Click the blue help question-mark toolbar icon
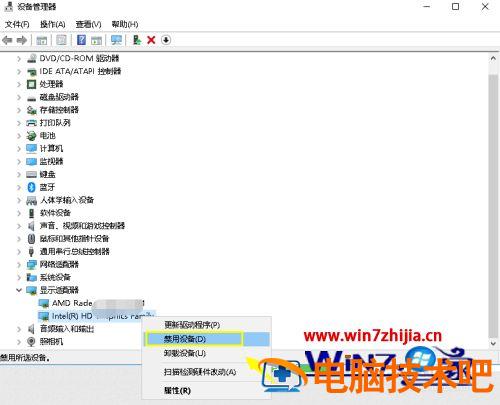500x405 pixels. [81, 40]
